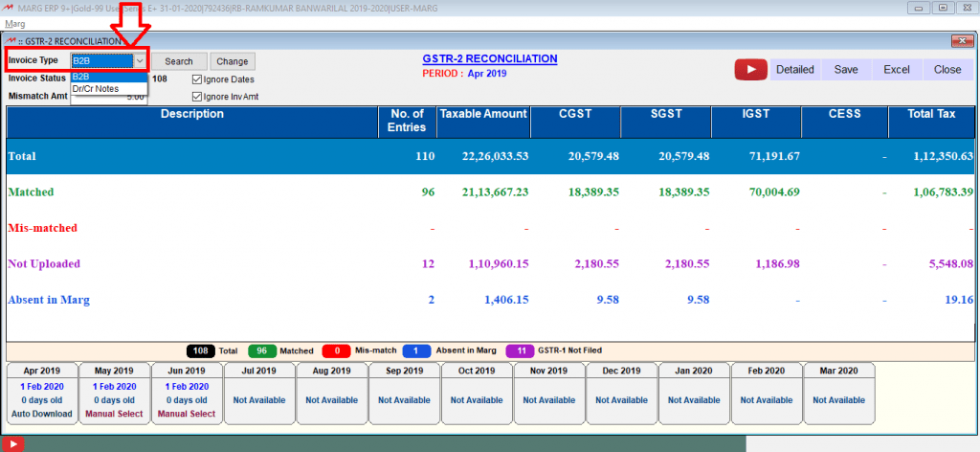The height and width of the screenshot is (452, 980).
Task: Export using the Excel button
Action: point(896,69)
